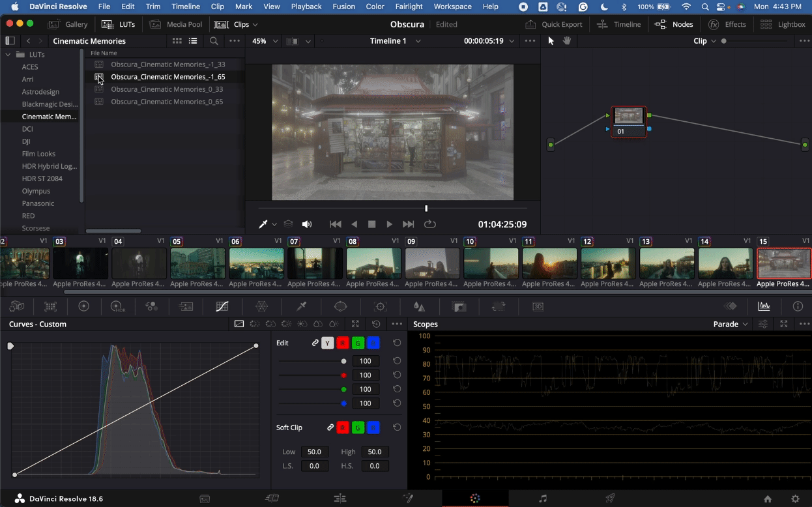Open the RGB Mixer palette
This screenshot has width=812, height=507.
[151, 306]
